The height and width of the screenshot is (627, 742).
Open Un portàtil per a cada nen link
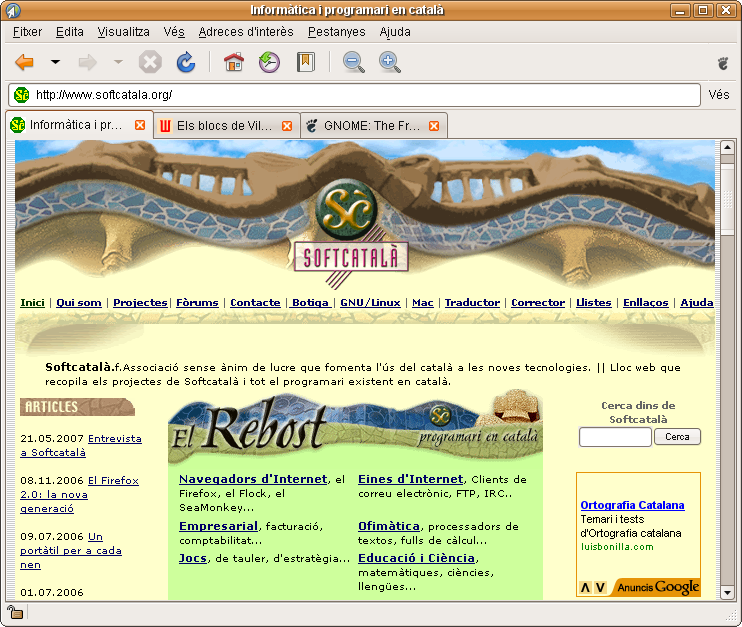[71, 550]
